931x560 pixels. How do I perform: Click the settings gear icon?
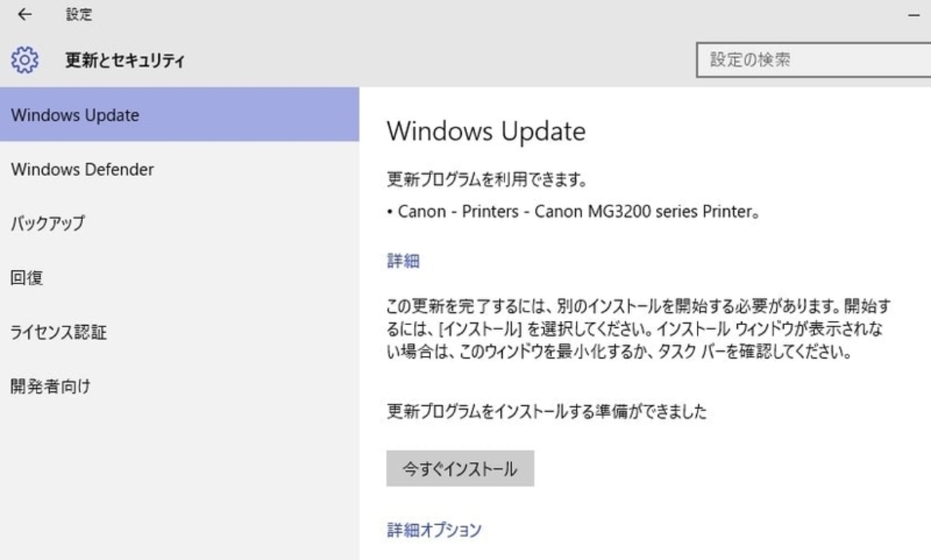coord(25,60)
